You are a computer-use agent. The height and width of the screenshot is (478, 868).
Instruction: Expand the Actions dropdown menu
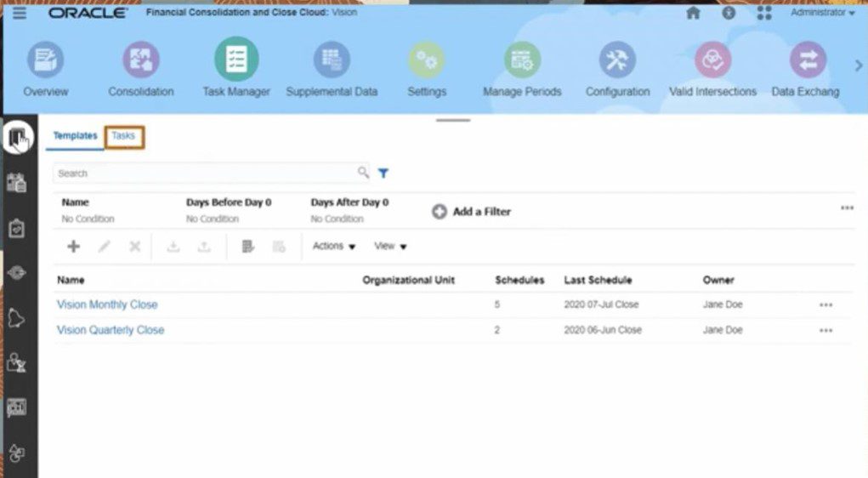tap(334, 246)
